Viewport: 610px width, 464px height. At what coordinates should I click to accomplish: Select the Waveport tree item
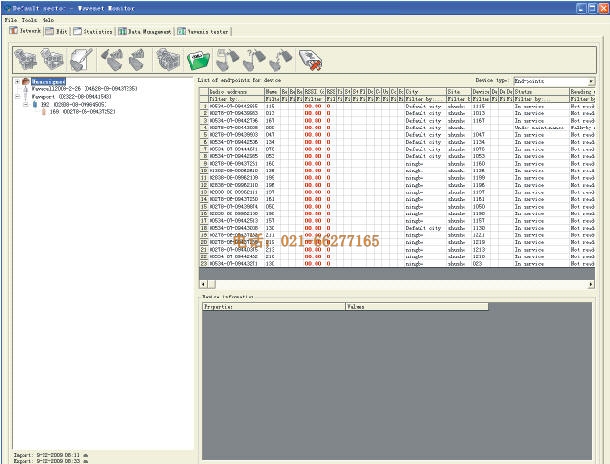[71, 96]
